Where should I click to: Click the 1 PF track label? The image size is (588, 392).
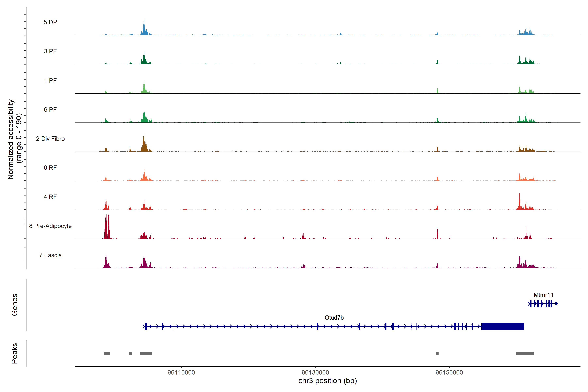click(x=50, y=81)
